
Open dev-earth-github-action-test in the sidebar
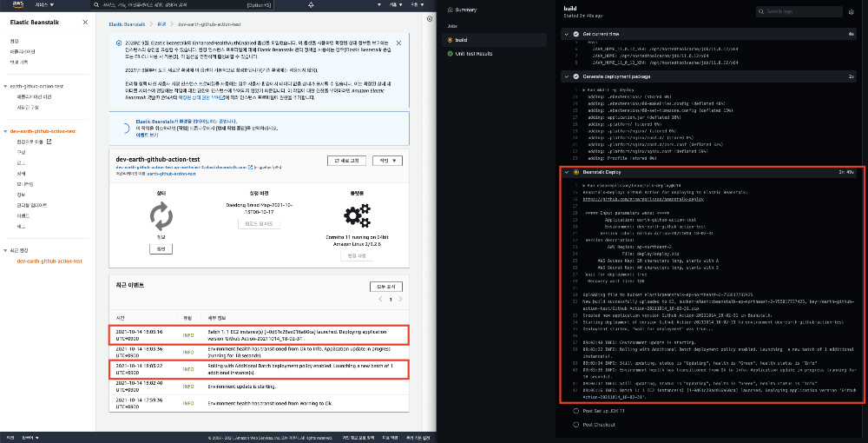43,131
